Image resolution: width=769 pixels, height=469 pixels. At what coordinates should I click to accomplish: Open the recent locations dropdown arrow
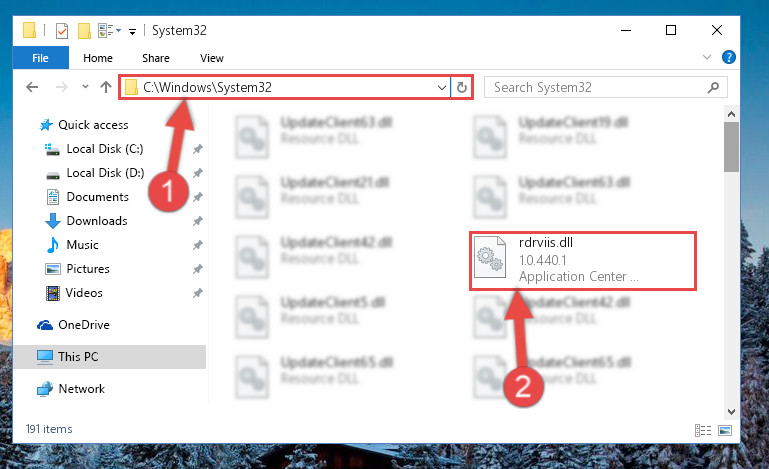[x=85, y=87]
